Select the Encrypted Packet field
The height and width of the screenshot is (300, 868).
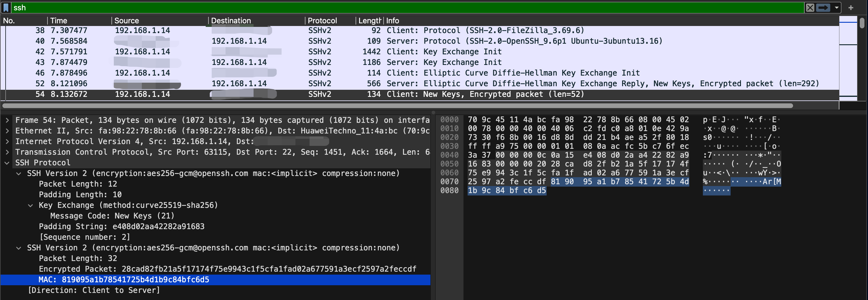227,269
